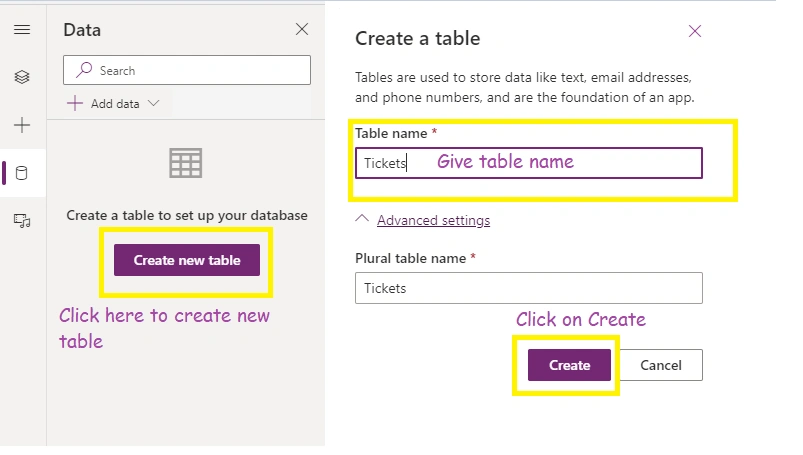Click the 'Create a table' dialog heading
Viewport: 803px width, 455px height.
(x=417, y=38)
